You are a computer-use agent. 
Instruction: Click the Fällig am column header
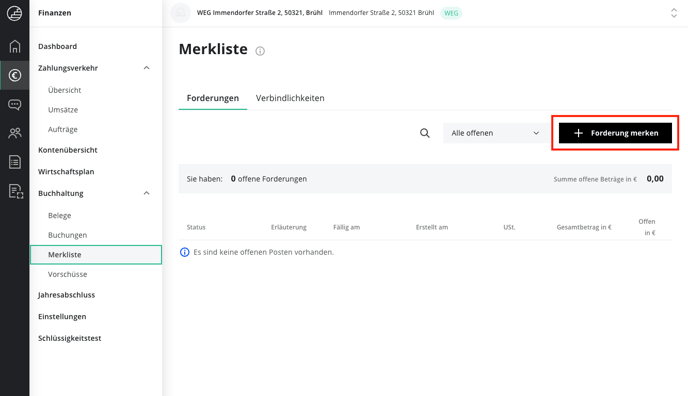(x=346, y=227)
